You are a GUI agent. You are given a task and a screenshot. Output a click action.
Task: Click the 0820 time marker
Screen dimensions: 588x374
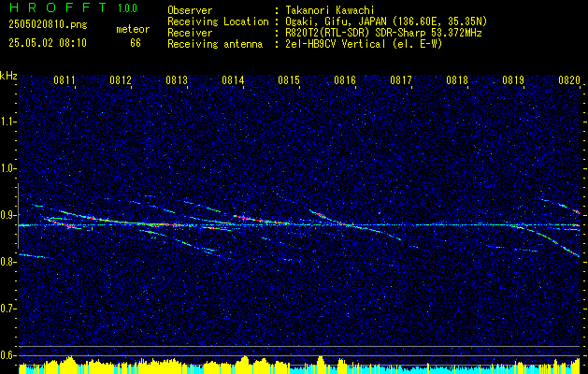(569, 79)
